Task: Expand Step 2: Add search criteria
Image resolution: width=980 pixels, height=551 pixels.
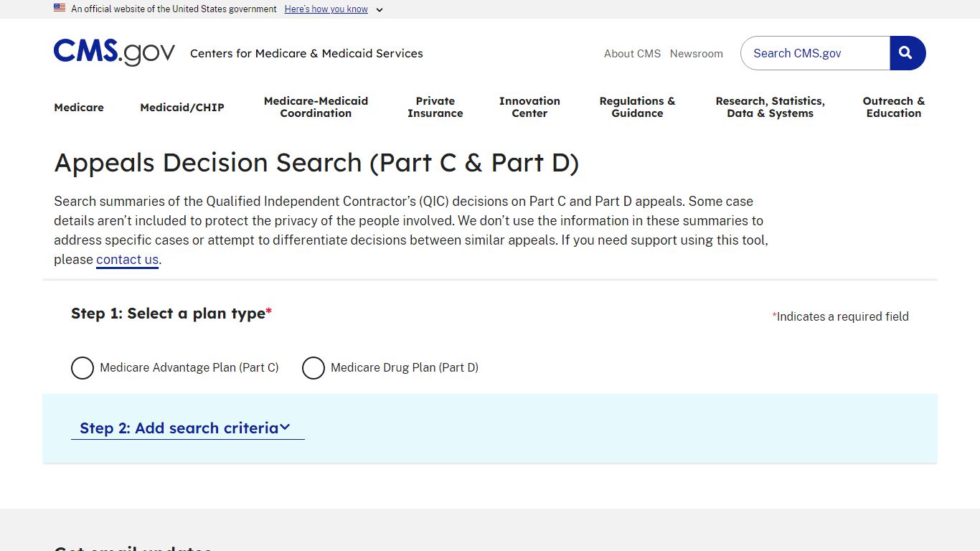Action: (187, 428)
